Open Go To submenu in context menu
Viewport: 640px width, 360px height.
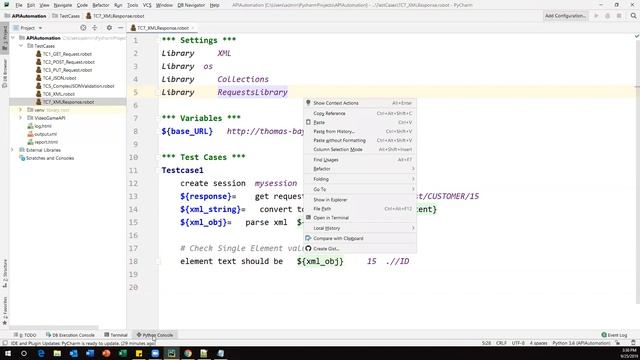(x=360, y=189)
